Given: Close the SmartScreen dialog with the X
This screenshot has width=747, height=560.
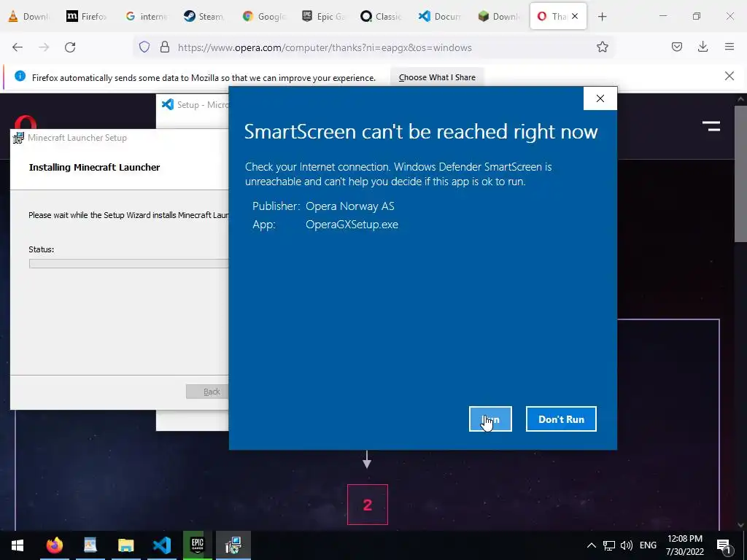Looking at the screenshot, I should click(x=600, y=98).
